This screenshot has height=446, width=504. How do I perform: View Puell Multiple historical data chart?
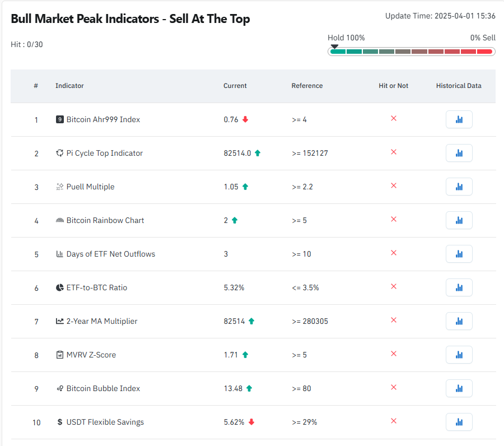tap(459, 187)
